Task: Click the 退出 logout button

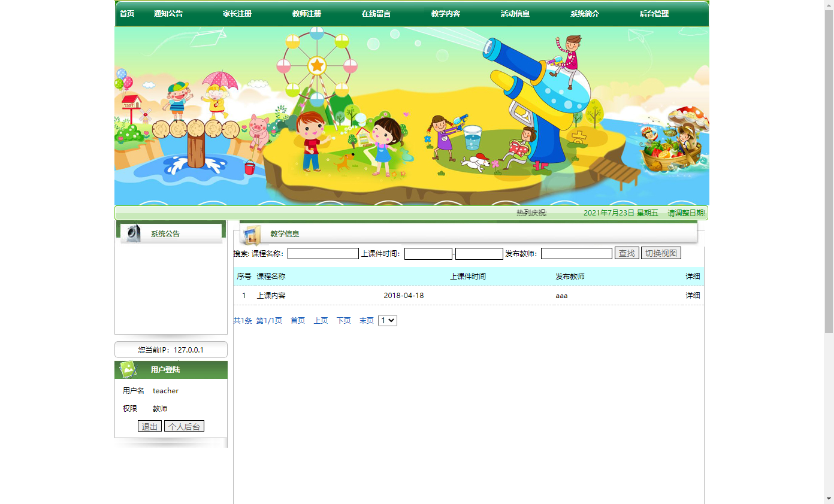Action: (x=149, y=426)
